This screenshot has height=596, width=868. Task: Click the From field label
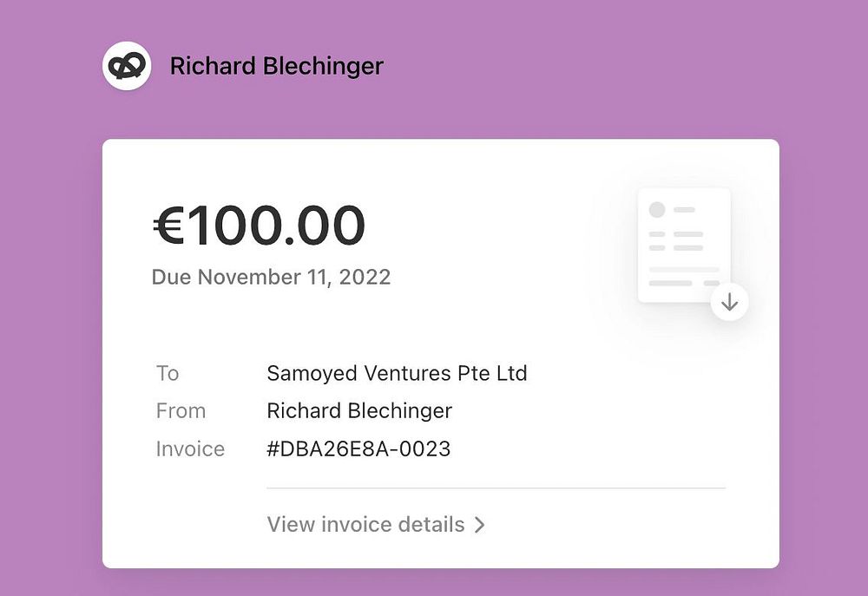point(181,410)
